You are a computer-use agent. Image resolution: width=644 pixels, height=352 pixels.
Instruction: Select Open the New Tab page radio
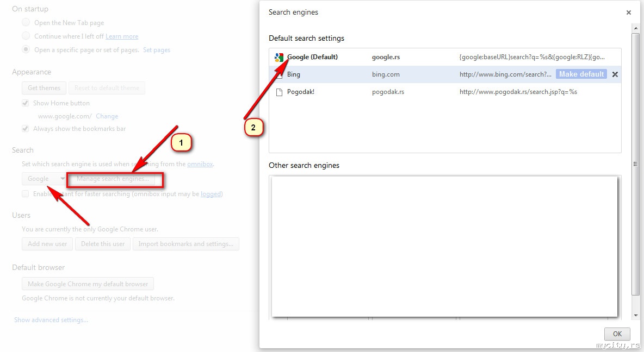point(26,22)
